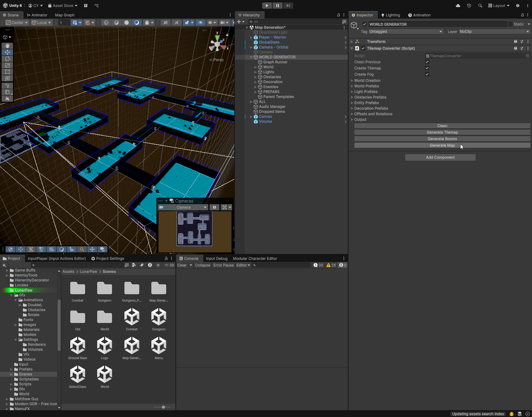Select the Rect transform tool
Viewport: 532px width, 417px height.
point(7,72)
